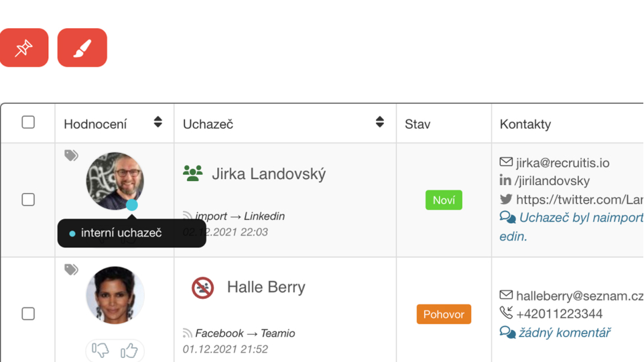Open the žádný komentář comment link
644x362 pixels.
564,333
